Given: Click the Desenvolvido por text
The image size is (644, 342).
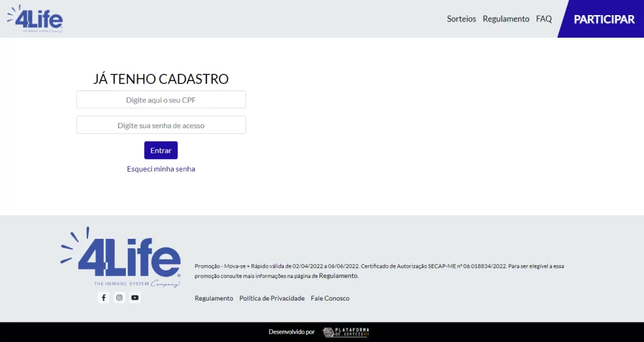Looking at the screenshot, I should pyautogui.click(x=292, y=332).
